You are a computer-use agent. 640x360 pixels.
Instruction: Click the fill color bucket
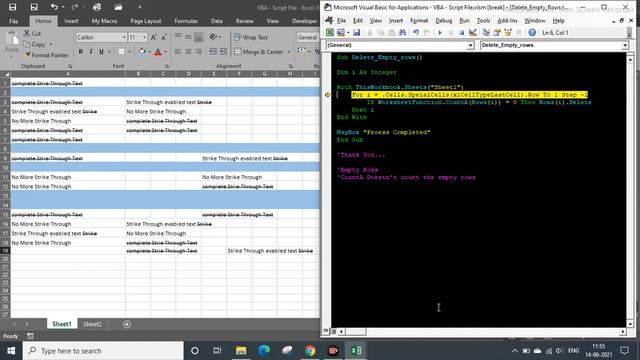tap(142, 51)
